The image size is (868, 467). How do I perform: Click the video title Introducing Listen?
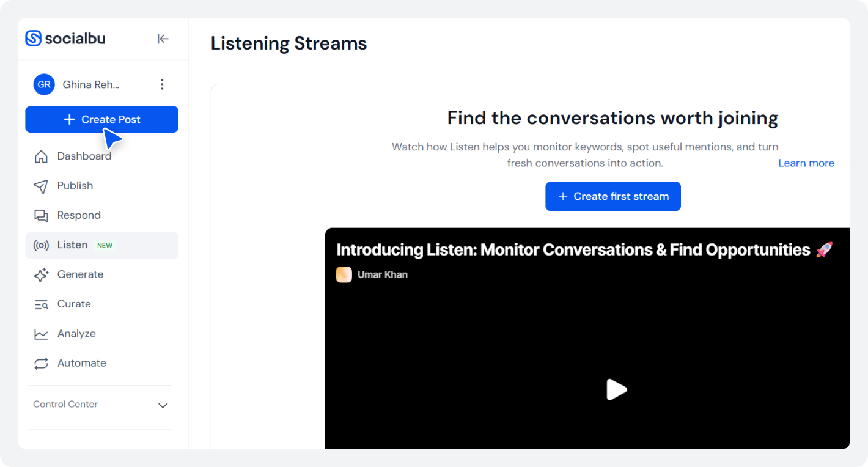584,249
